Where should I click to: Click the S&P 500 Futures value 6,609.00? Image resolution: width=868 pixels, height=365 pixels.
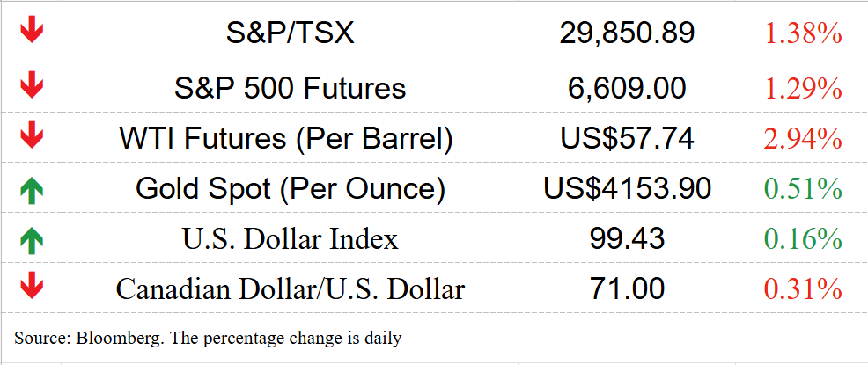627,88
